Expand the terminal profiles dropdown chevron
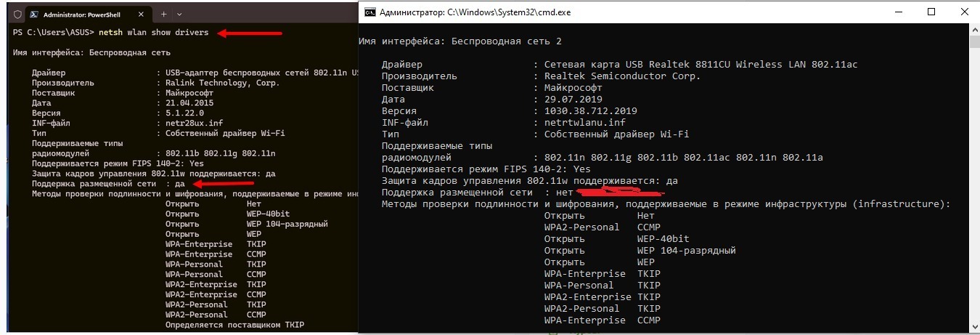 pos(179,14)
